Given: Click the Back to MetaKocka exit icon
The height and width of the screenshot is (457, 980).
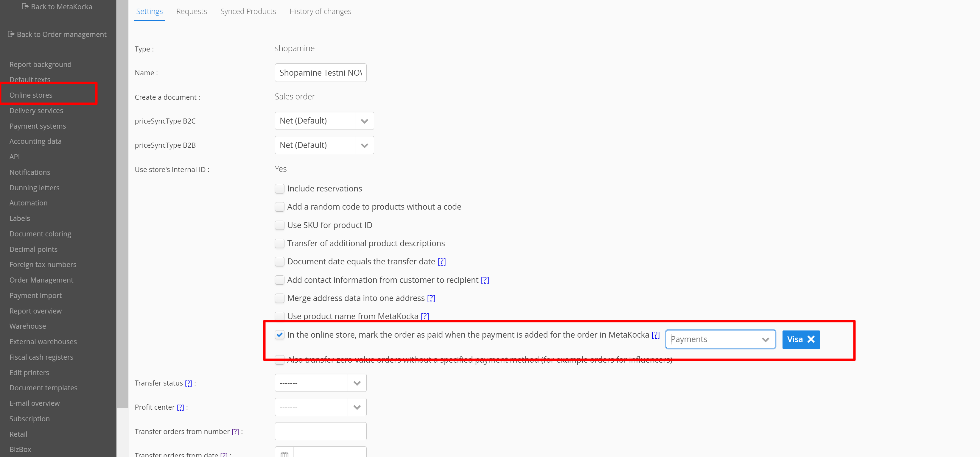Looking at the screenshot, I should click(25, 7).
